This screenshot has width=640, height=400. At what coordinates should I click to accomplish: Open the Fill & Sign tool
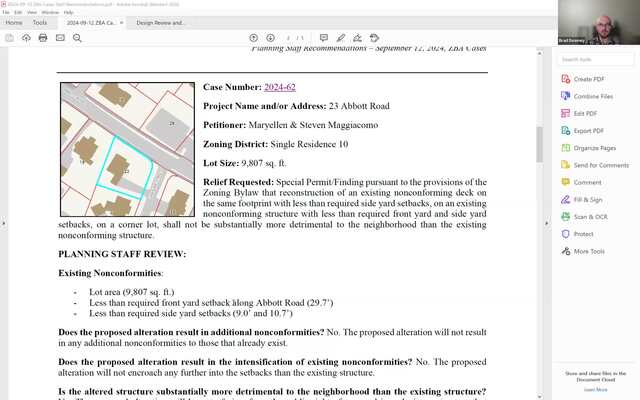coord(587,200)
